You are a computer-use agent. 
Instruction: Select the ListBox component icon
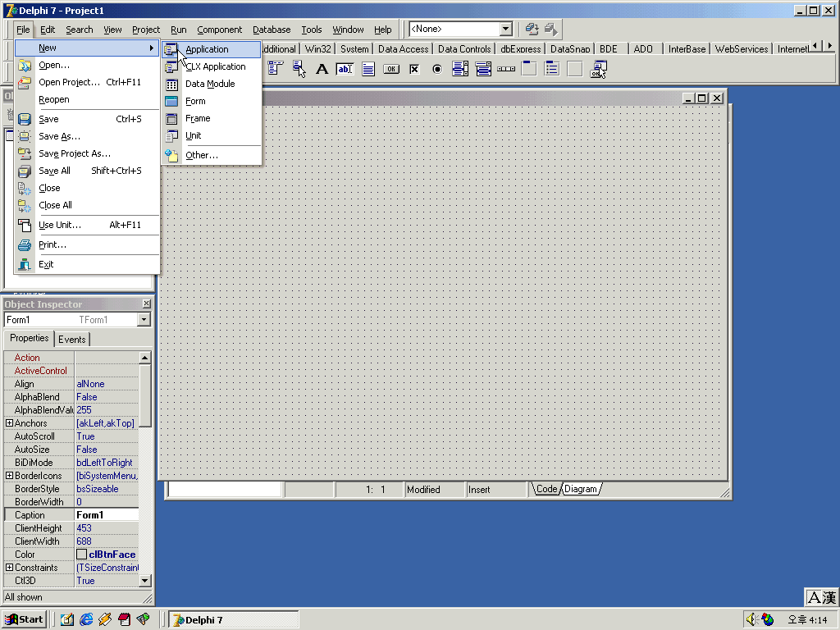click(460, 70)
